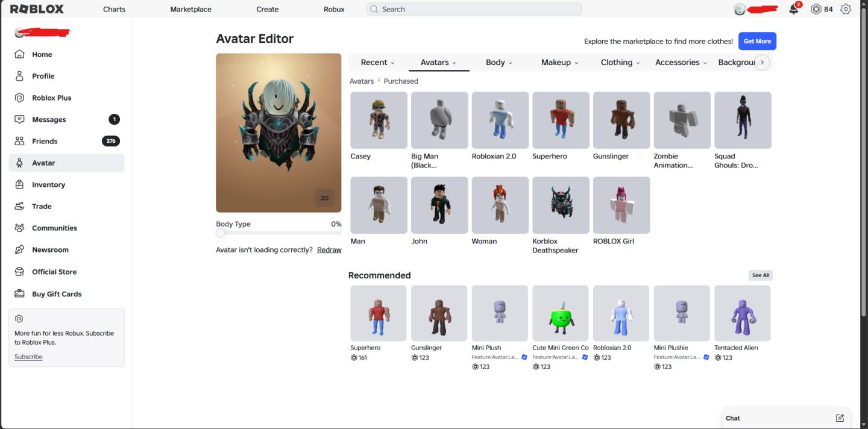Click the Robux balance icon showing 84
This screenshot has height=429, width=868.
tap(816, 9)
